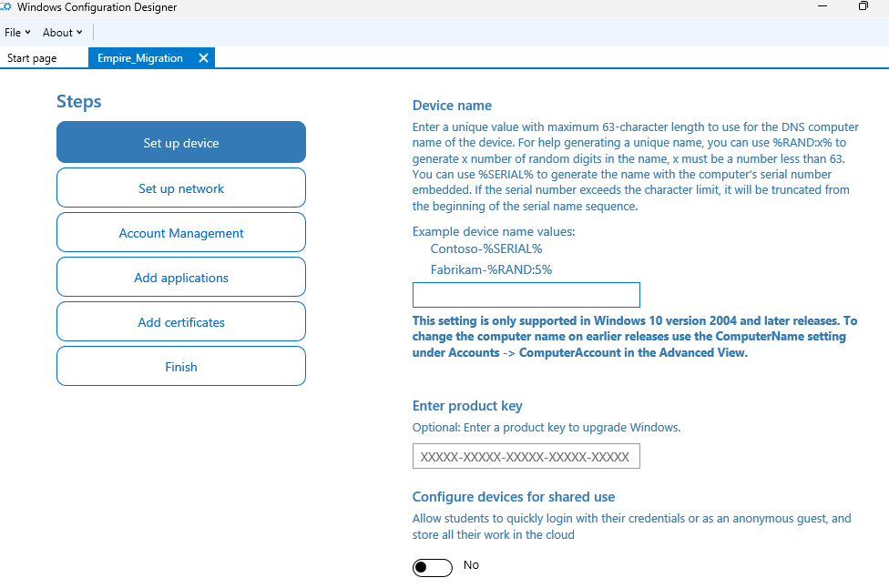Select the Finish step
This screenshot has height=588, width=889.
pyautogui.click(x=180, y=366)
